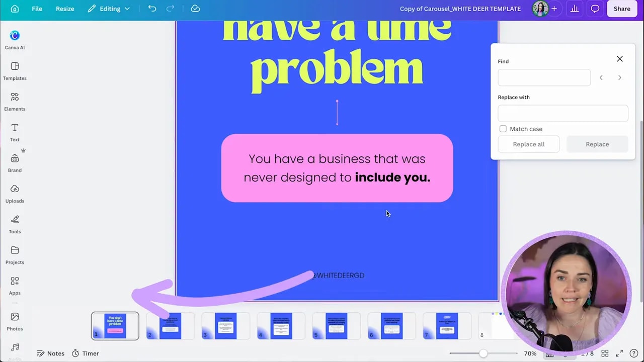Go to previous find match
The height and width of the screenshot is (362, 644).
(601, 77)
